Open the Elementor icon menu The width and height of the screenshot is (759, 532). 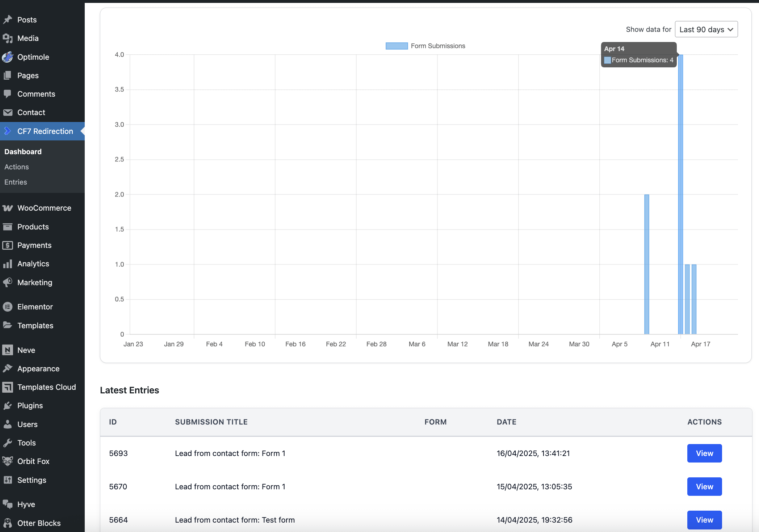(x=8, y=307)
